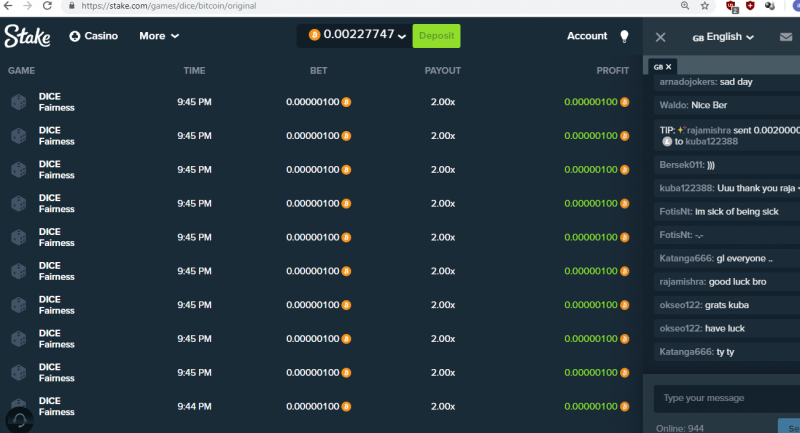Image resolution: width=800 pixels, height=433 pixels.
Task: Click rajamishra in the 'good luck bro' message
Action: click(x=683, y=282)
